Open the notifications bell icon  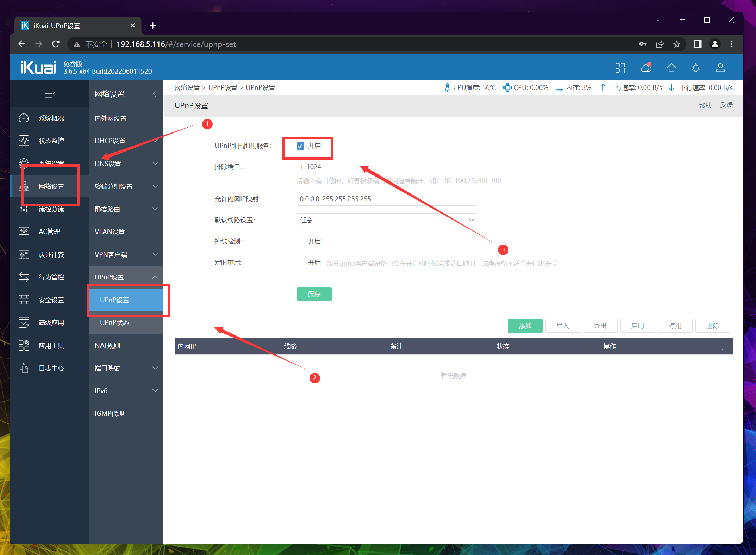pyautogui.click(x=695, y=68)
